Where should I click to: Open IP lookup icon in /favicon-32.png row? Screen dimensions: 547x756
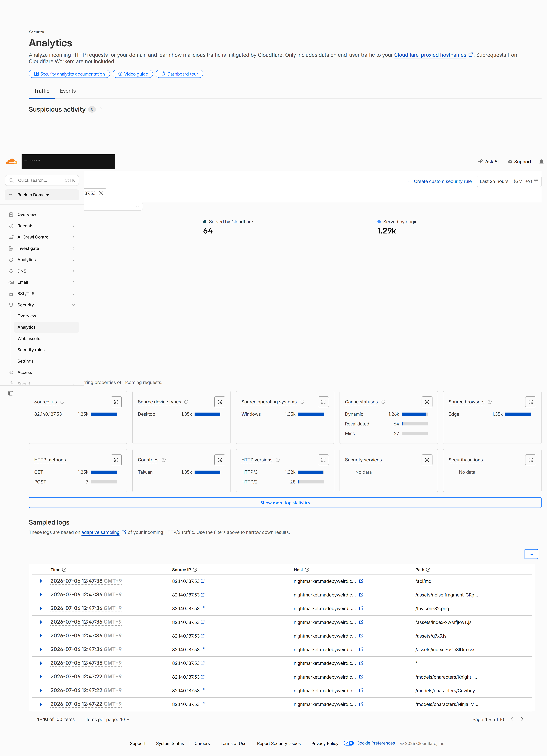click(x=202, y=608)
